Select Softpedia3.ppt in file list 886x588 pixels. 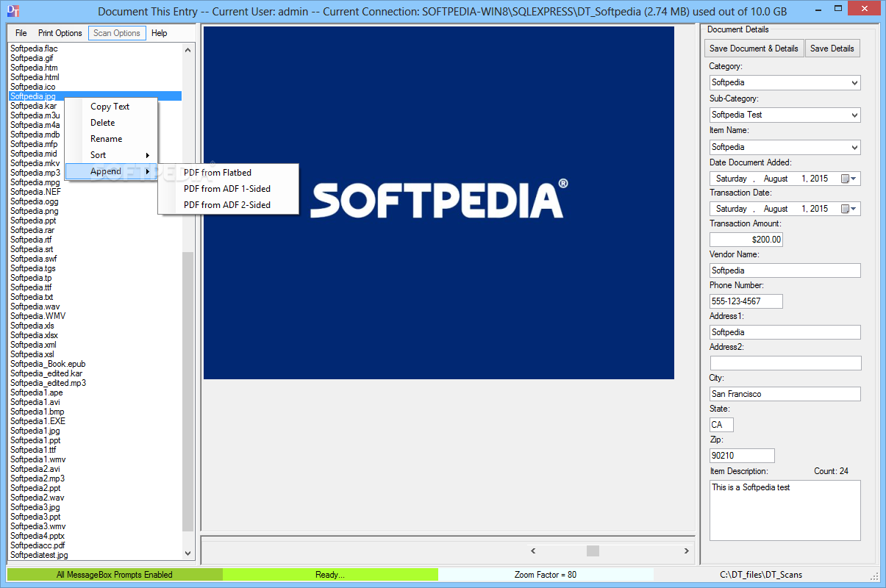pyautogui.click(x=35, y=517)
